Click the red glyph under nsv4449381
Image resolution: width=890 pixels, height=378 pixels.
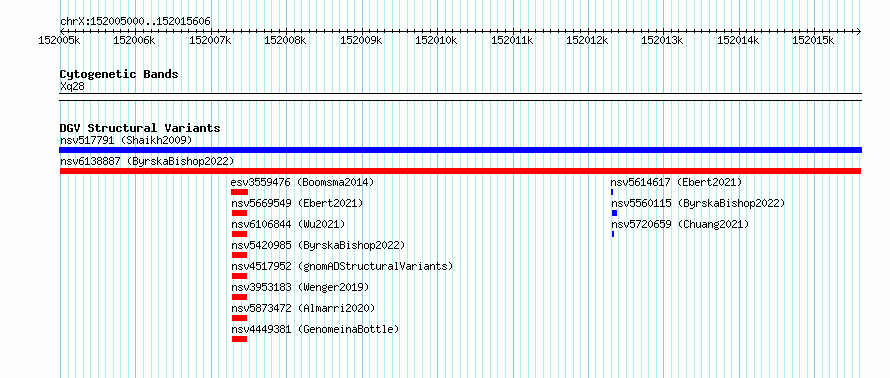tap(240, 339)
